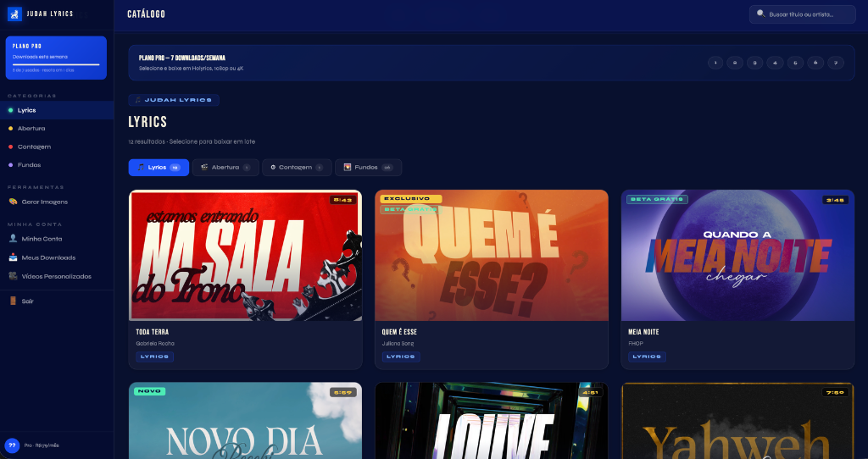Screen dimensions: 868x459
Task: Click the Judah Lyrics music-note badge
Action: point(174,100)
